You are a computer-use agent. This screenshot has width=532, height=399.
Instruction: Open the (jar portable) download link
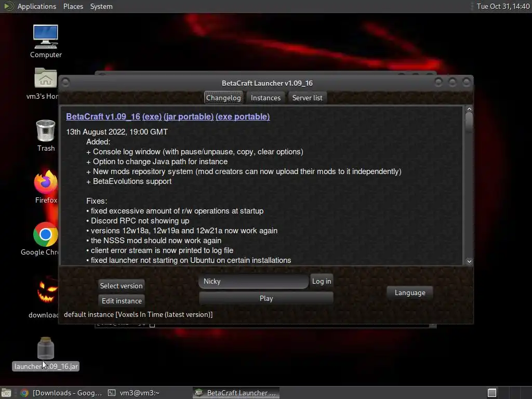click(x=189, y=117)
